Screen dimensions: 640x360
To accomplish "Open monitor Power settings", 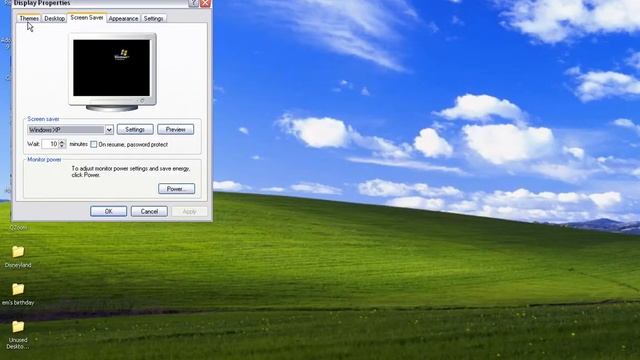I will 176,189.
